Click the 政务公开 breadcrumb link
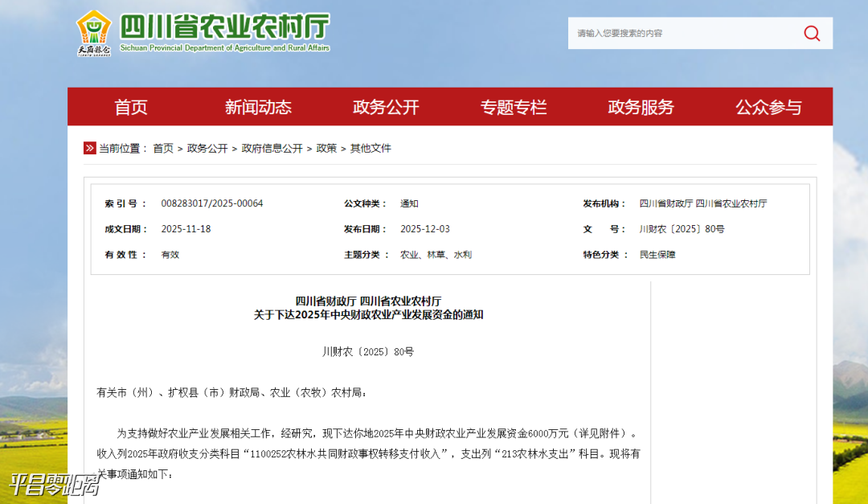Screen dimensions: 868x504 [207, 148]
